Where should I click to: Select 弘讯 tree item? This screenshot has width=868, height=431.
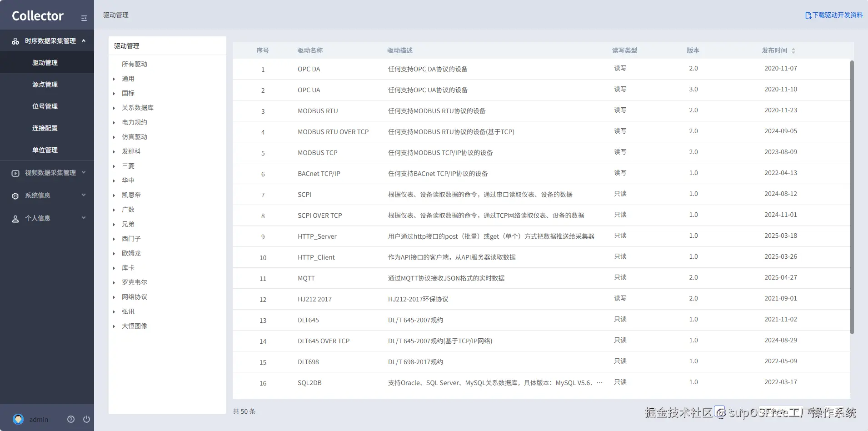pos(128,311)
